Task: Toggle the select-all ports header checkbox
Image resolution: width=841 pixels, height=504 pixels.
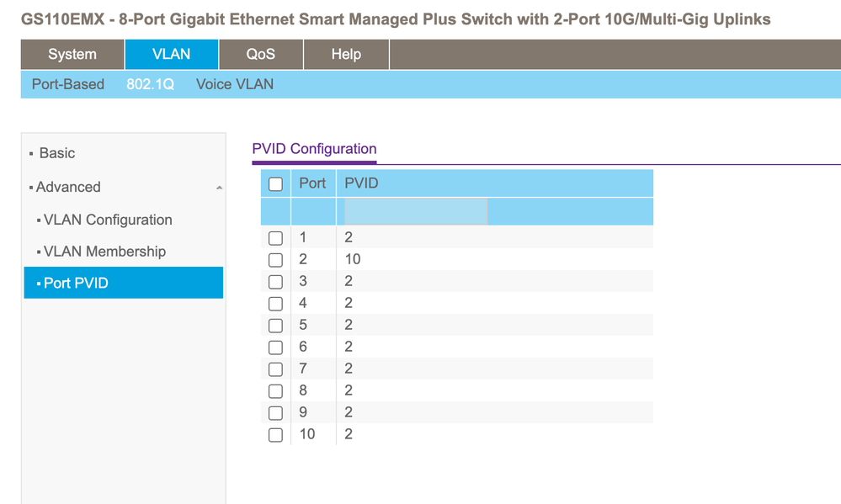Action: click(x=275, y=184)
